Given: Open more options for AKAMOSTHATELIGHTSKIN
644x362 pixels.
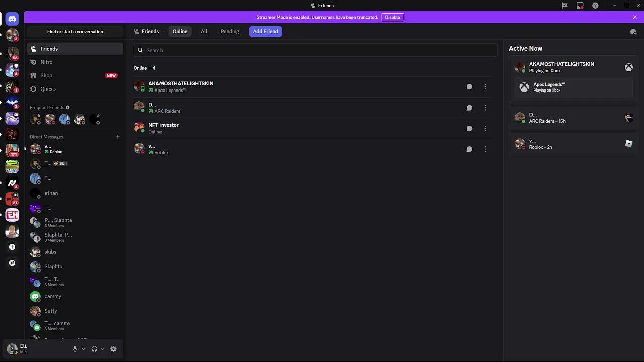Looking at the screenshot, I should coord(485,87).
